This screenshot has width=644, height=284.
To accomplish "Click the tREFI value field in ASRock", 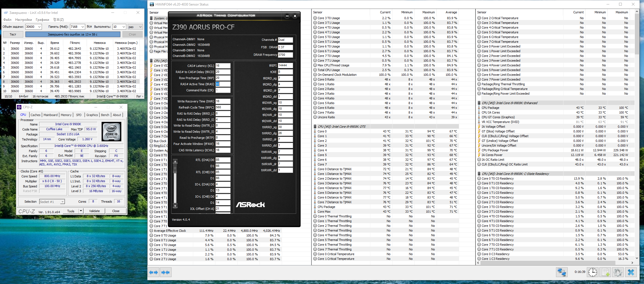I will point(285,66).
